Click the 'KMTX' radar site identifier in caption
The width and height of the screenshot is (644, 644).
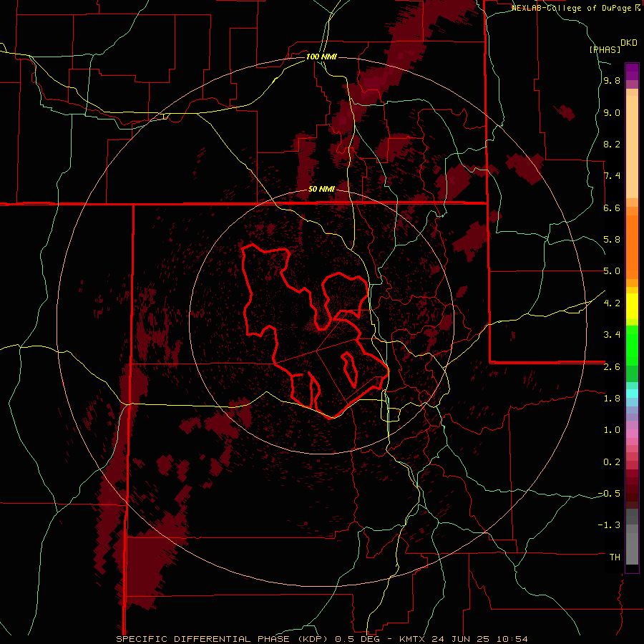(411, 639)
